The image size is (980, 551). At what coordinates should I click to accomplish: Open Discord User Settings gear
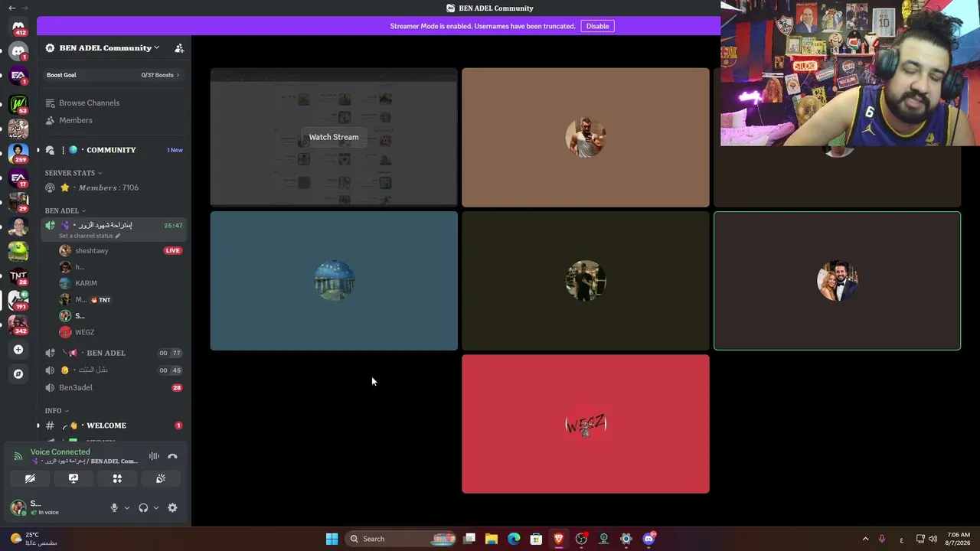click(172, 507)
